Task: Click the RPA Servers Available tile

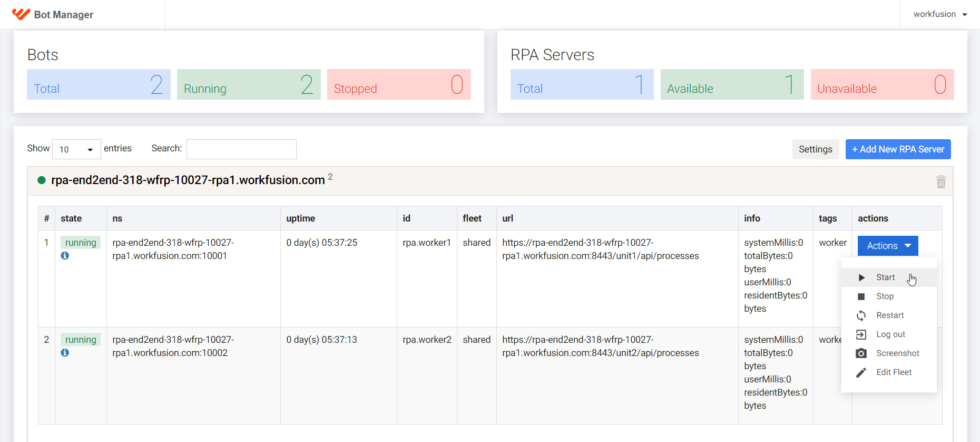Action: [732, 84]
